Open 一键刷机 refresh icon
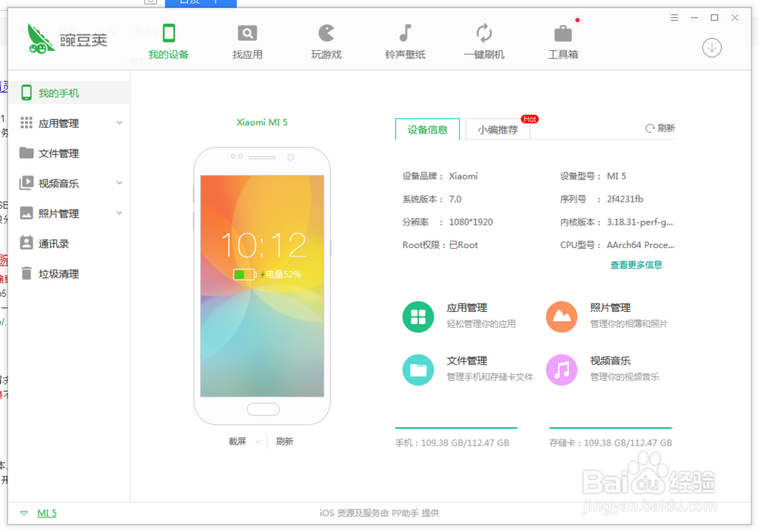 [x=484, y=33]
